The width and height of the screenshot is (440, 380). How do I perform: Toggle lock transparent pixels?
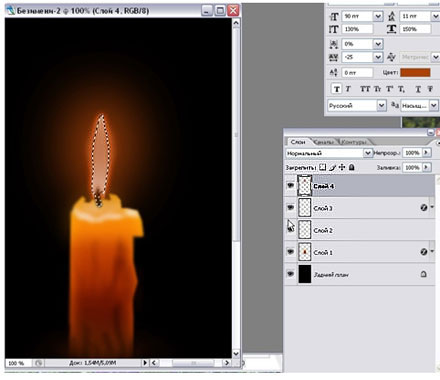(x=322, y=167)
